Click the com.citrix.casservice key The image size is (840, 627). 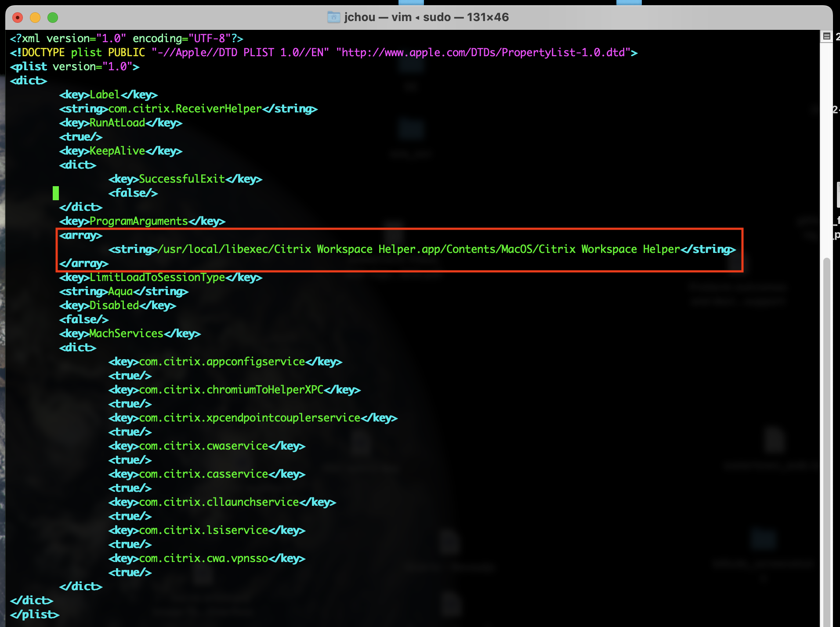coord(207,474)
